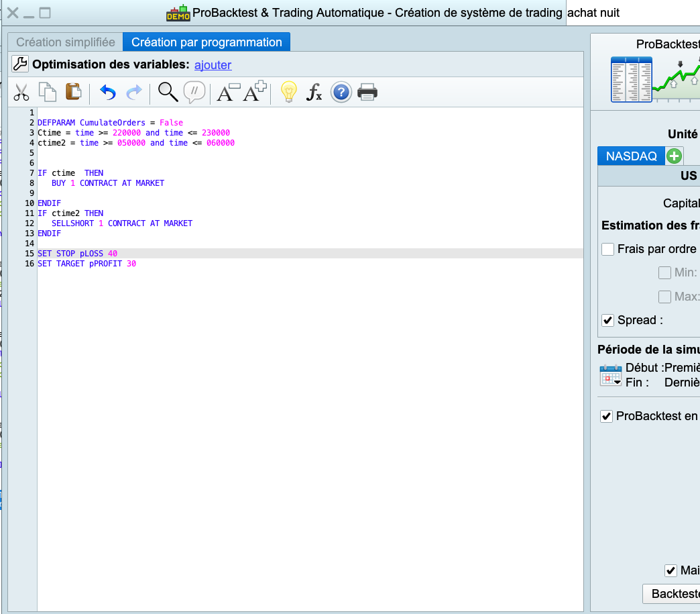Open the simulation period calendar dropdown
Screen dimensions: 700x614
[x=611, y=376]
